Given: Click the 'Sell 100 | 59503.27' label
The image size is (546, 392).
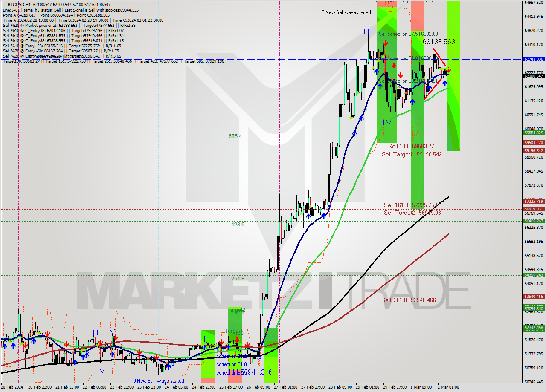Looking at the screenshot, I should 411,146.
